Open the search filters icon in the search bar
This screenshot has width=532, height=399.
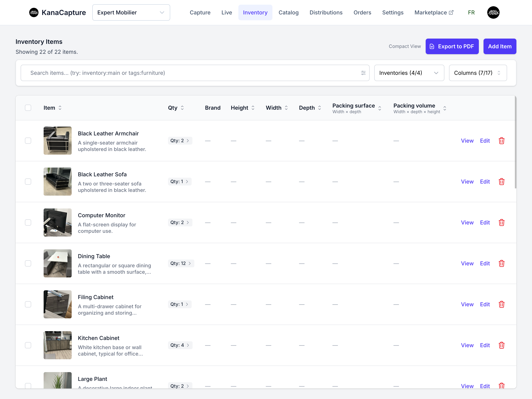[363, 73]
